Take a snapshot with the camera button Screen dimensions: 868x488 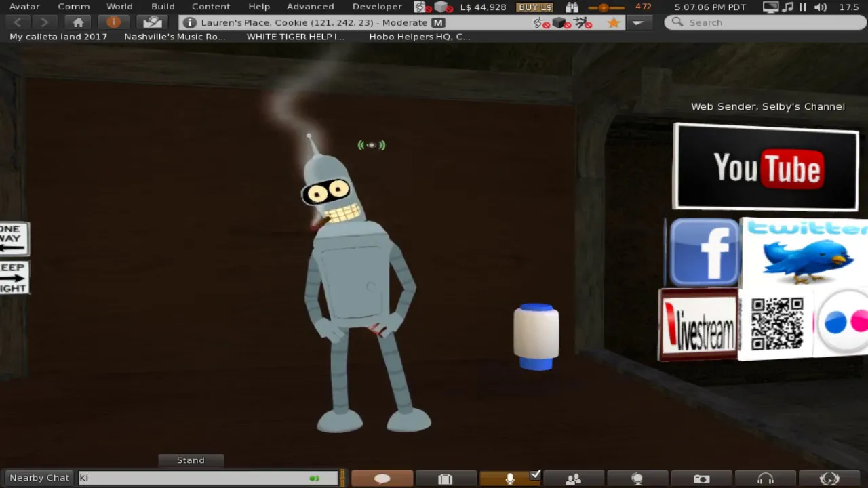(x=701, y=479)
